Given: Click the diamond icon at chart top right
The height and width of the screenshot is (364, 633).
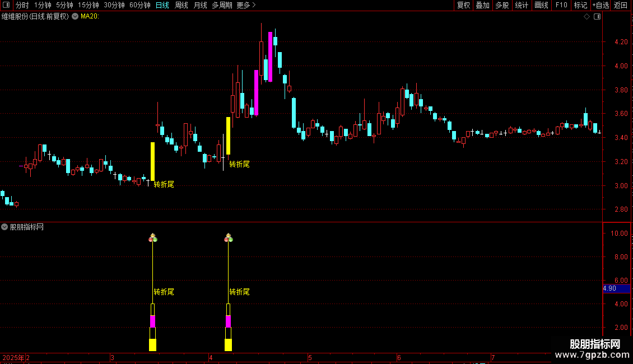Looking at the screenshot, I should [587, 17].
